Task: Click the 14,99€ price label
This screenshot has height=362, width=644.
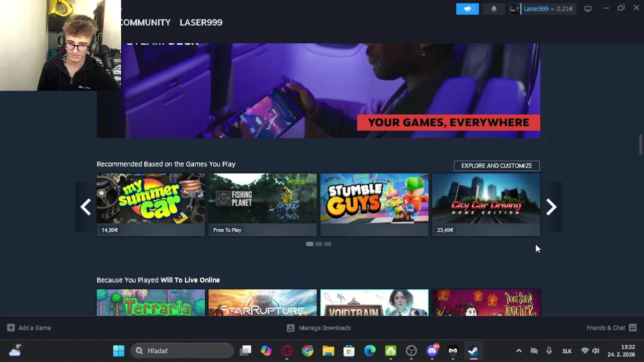Action: click(x=110, y=230)
